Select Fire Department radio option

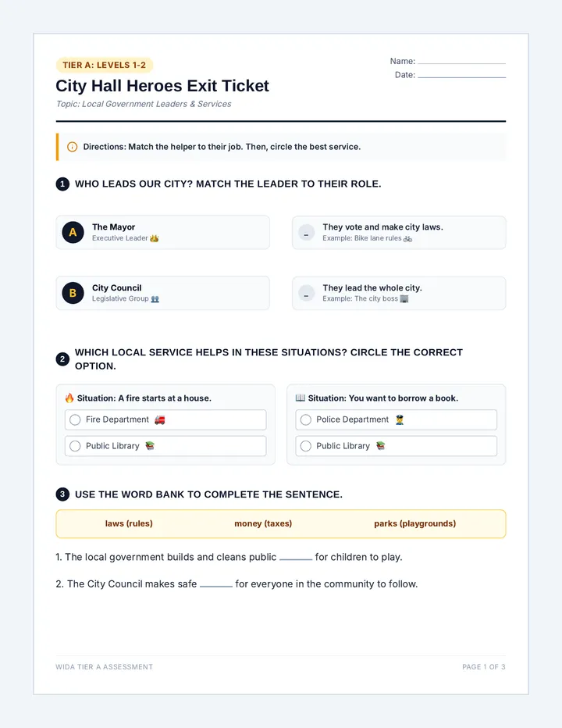pyautogui.click(x=75, y=419)
